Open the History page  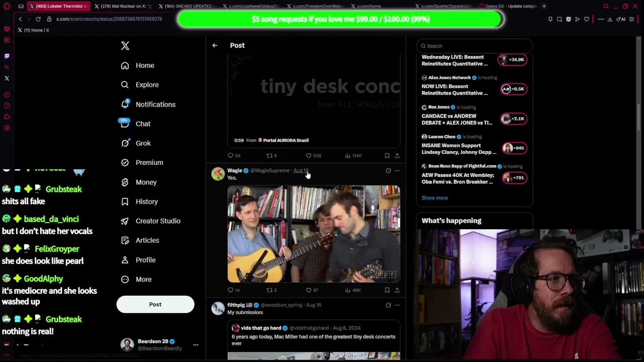tap(139, 202)
